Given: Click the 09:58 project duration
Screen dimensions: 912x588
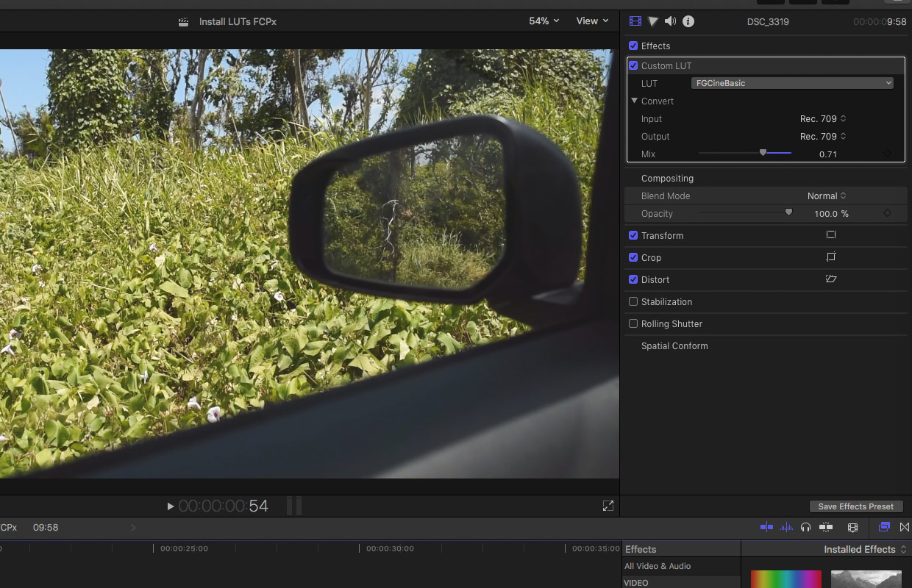Looking at the screenshot, I should coord(46,527).
